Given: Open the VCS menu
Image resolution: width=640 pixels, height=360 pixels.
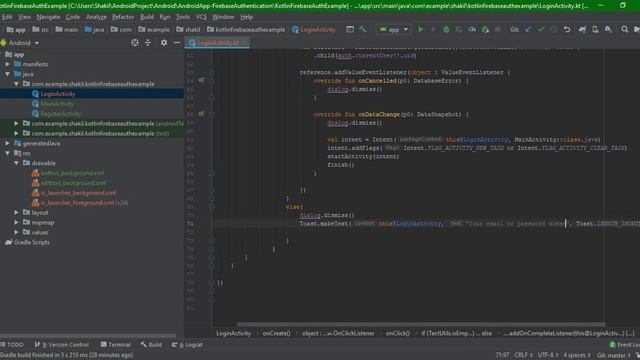Looking at the screenshot, I should pos(201,17).
